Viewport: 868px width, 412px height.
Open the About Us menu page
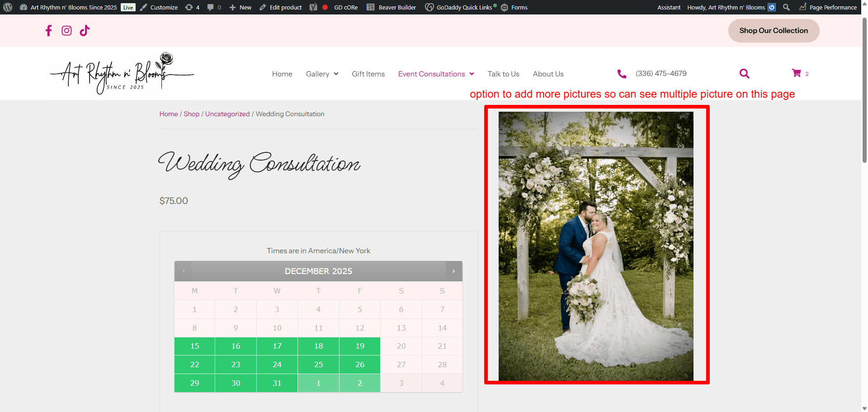(x=548, y=74)
